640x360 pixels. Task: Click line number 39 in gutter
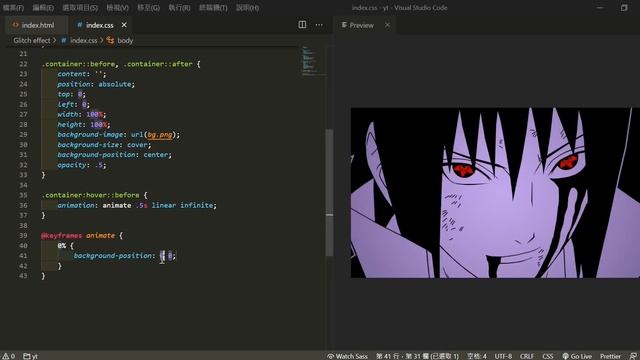point(23,235)
